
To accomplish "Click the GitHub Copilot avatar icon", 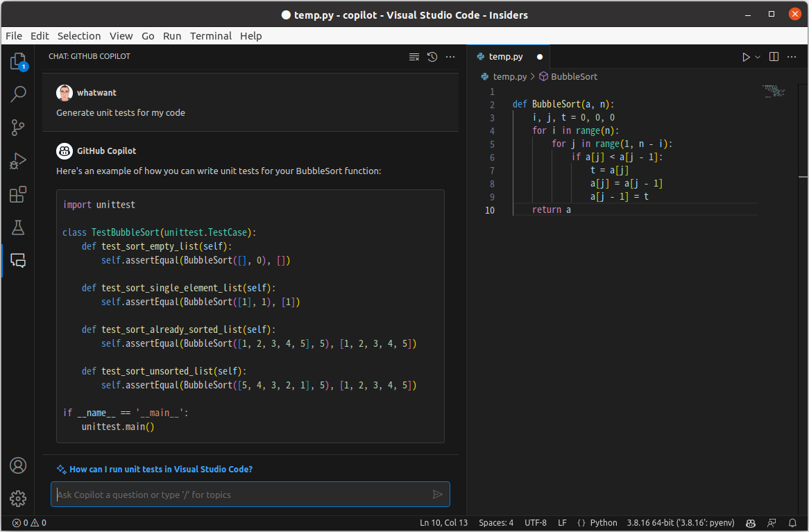I will tap(65, 151).
